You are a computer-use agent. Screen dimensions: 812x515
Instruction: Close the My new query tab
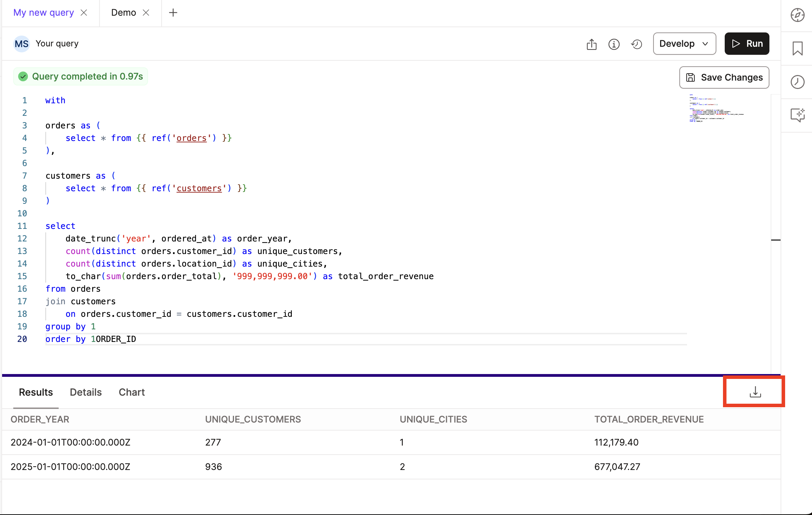click(x=84, y=13)
